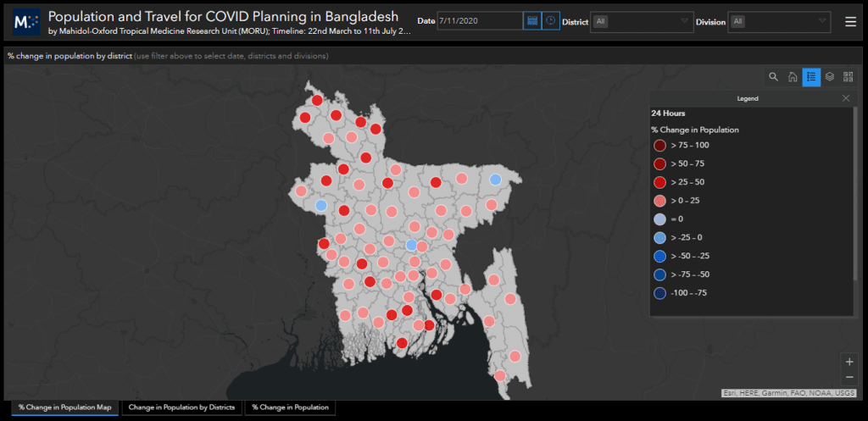Zoom out on the map
This screenshot has height=421, width=868.
point(849,378)
